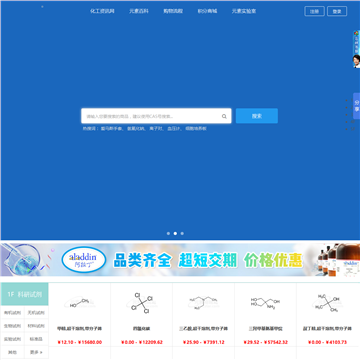This screenshot has height=360, width=360.
Task: Click the blue 搜索 search button
Action: tap(257, 116)
